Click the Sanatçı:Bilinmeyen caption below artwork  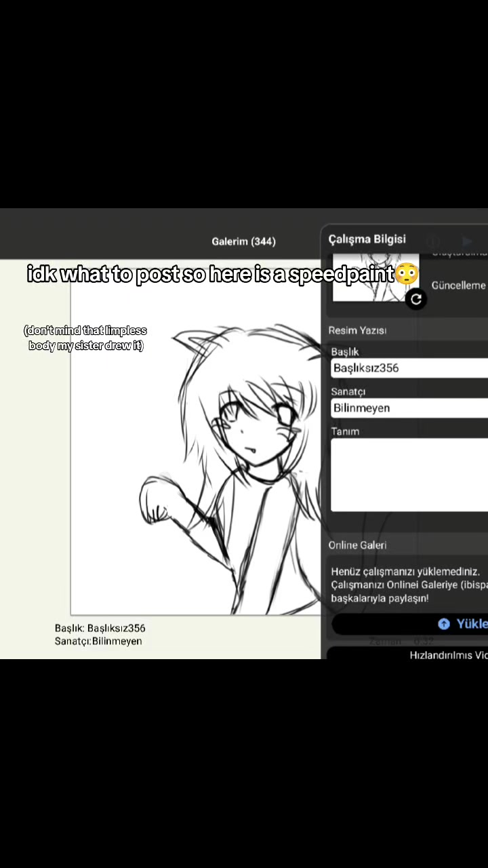click(x=98, y=641)
